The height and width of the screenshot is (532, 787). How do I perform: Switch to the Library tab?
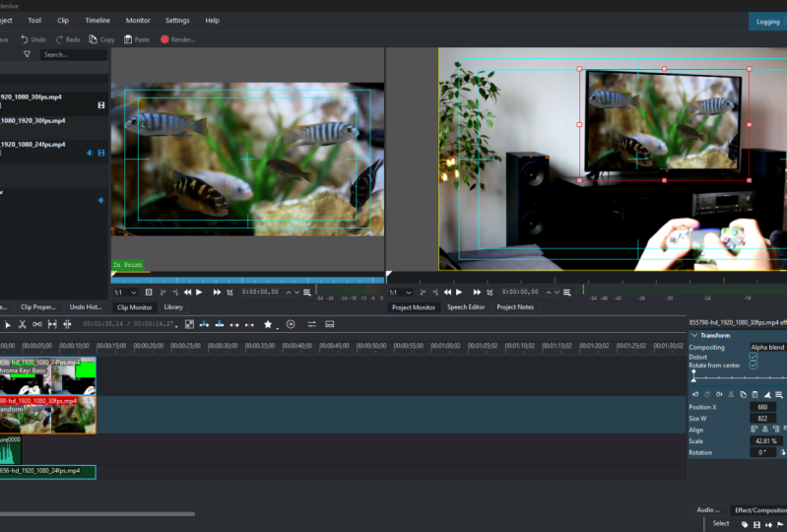pos(173,307)
